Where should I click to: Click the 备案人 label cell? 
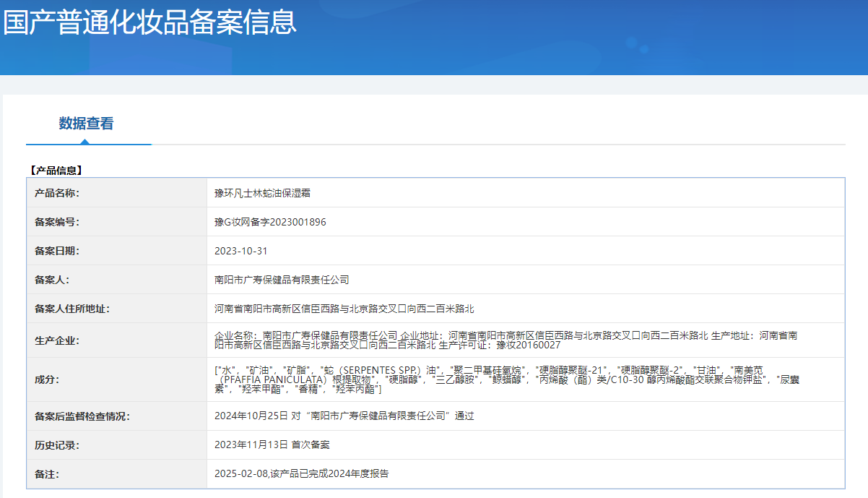click(52, 280)
